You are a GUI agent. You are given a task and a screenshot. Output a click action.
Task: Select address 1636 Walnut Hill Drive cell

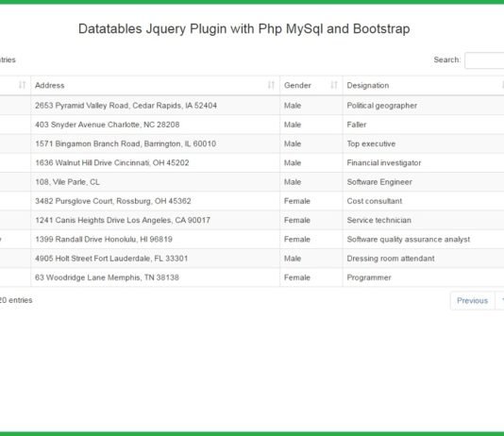pos(155,163)
